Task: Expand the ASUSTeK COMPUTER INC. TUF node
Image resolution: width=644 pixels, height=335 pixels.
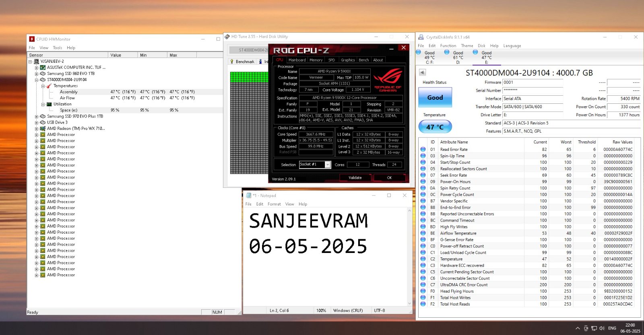Action: pos(36,68)
